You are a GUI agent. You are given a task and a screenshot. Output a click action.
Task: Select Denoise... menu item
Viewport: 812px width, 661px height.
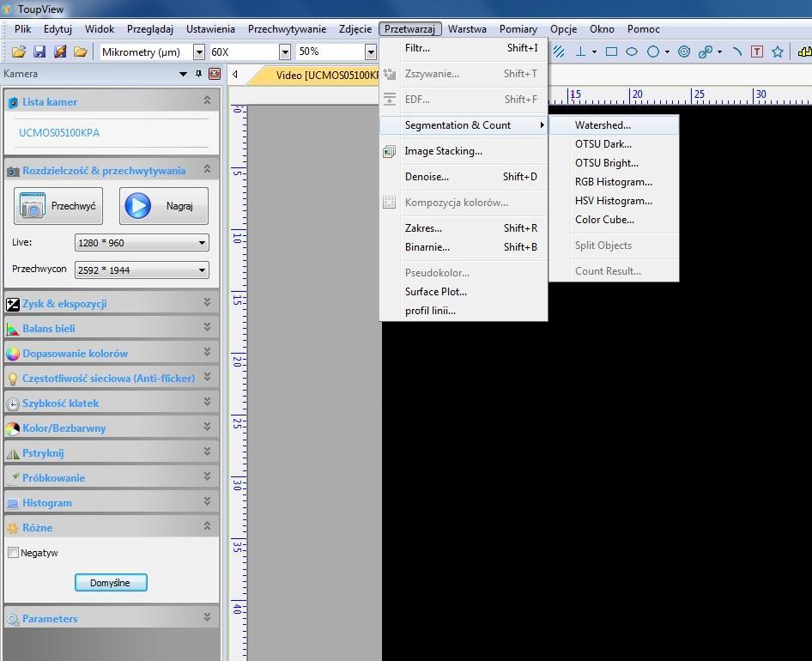pos(464,177)
